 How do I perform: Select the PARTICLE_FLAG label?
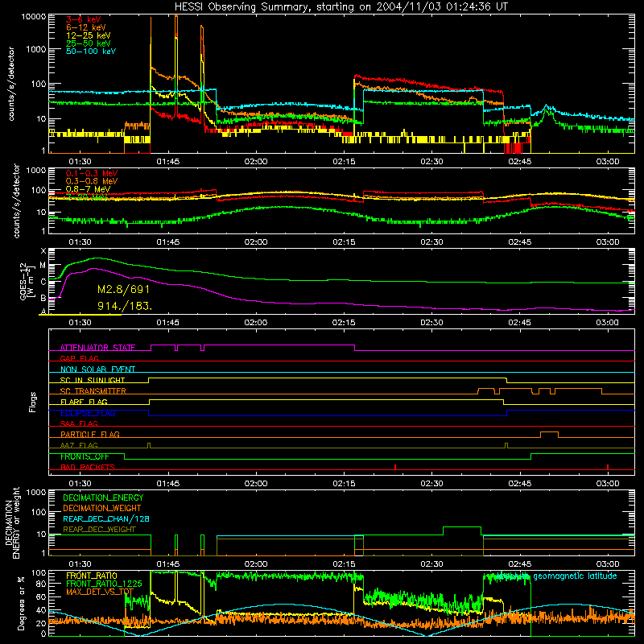(90, 435)
